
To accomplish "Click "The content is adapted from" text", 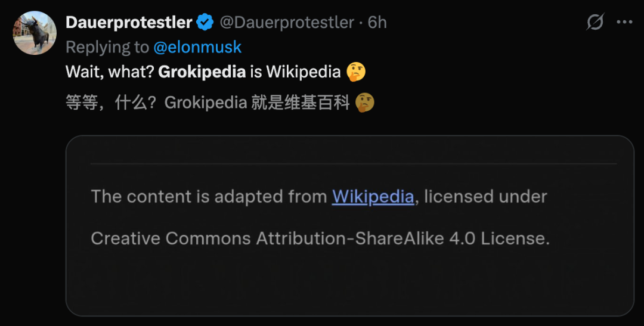I will point(209,196).
